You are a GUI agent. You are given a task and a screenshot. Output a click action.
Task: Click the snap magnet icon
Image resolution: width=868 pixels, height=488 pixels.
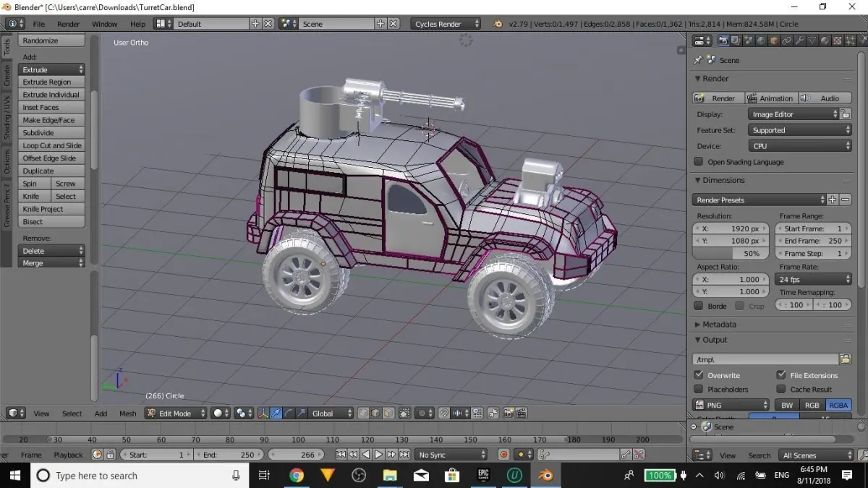[443, 414]
